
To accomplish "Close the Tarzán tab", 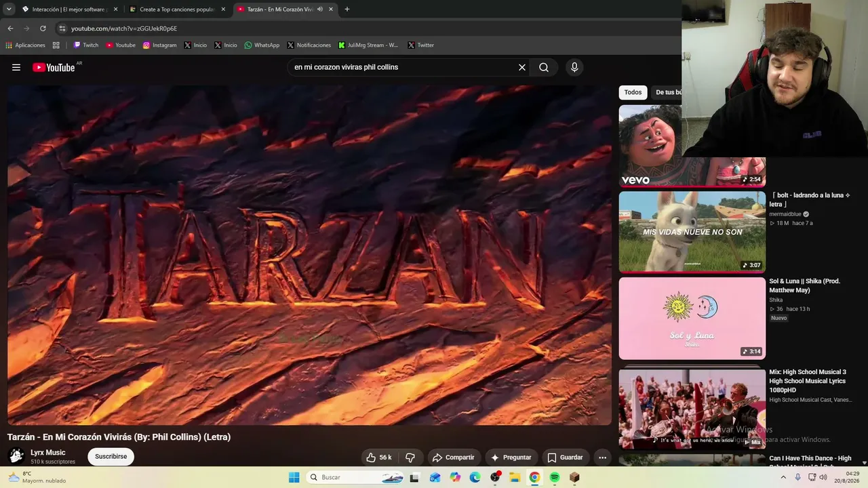I will pos(331,9).
